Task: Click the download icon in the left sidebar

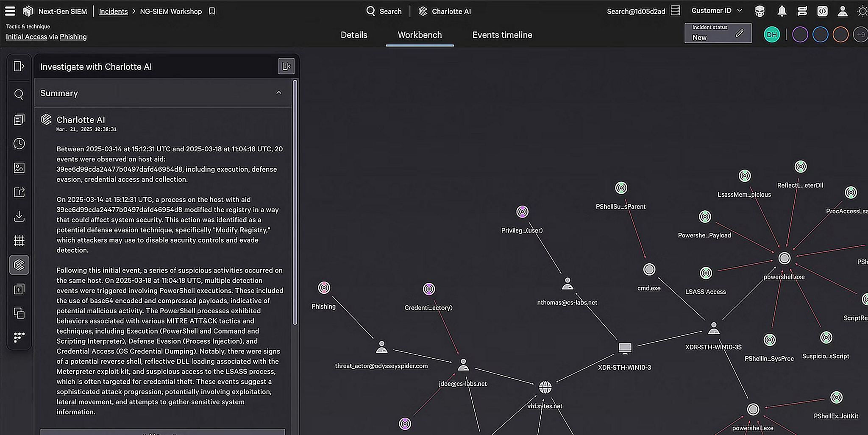Action: click(19, 216)
